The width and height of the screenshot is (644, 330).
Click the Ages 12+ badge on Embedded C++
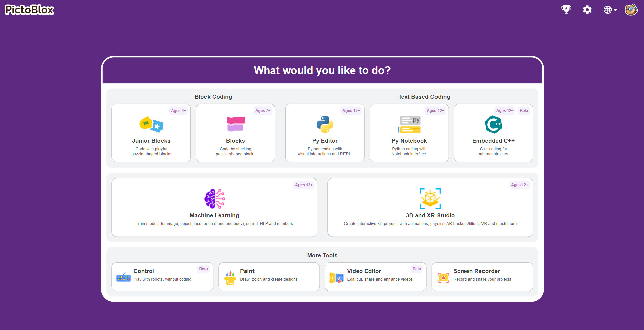[505, 111]
